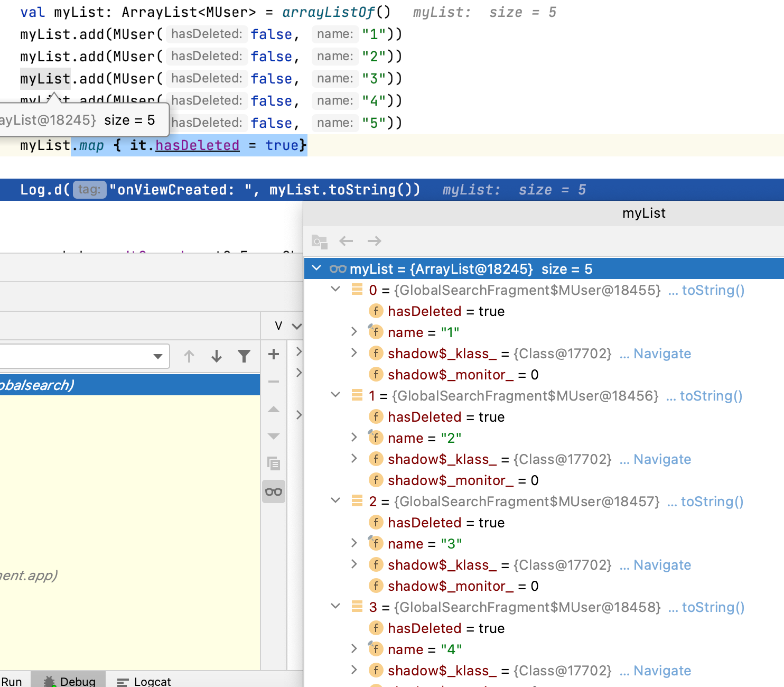
Task: Toggle the show watches glasses button
Action: [274, 491]
